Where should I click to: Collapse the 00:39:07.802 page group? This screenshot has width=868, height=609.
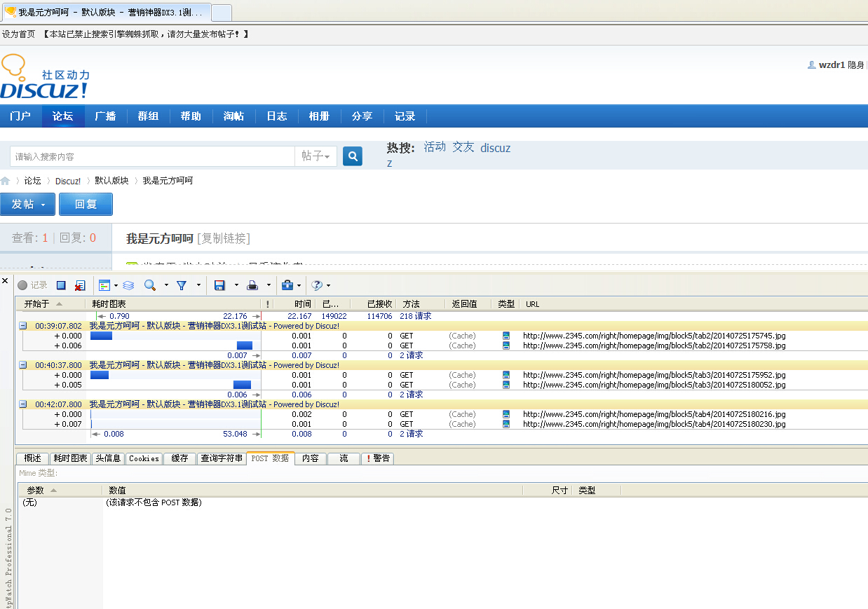pos(23,326)
